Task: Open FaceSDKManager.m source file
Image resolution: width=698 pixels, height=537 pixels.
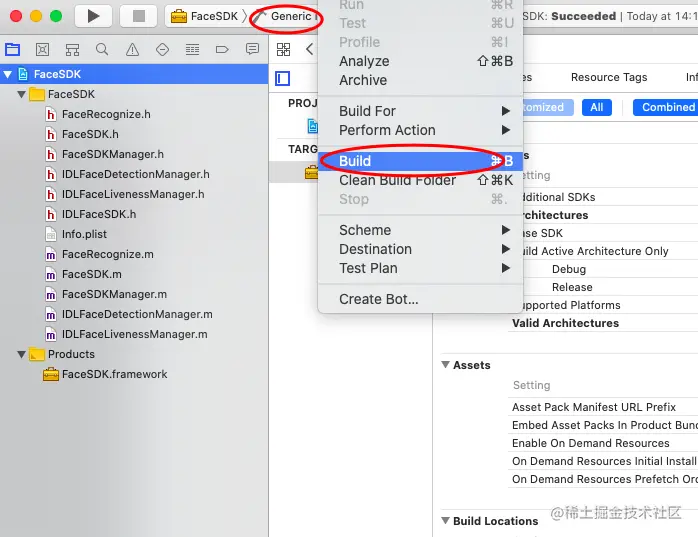Action: click(x=114, y=294)
